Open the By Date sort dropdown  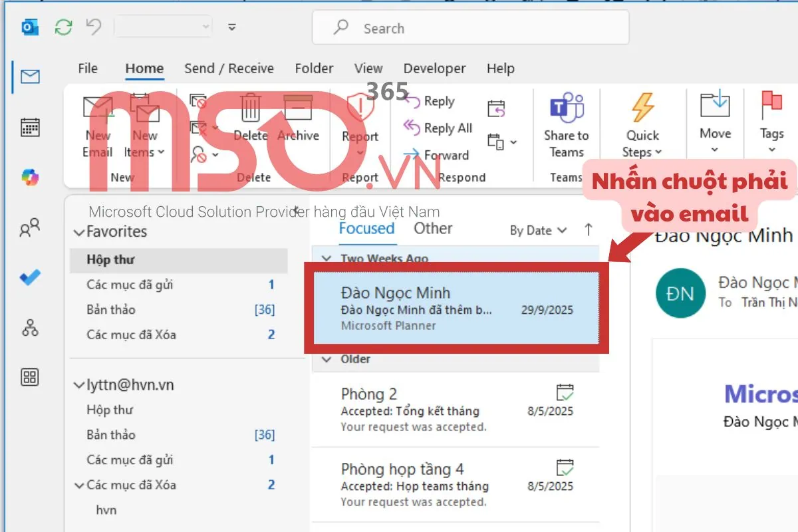(538, 230)
